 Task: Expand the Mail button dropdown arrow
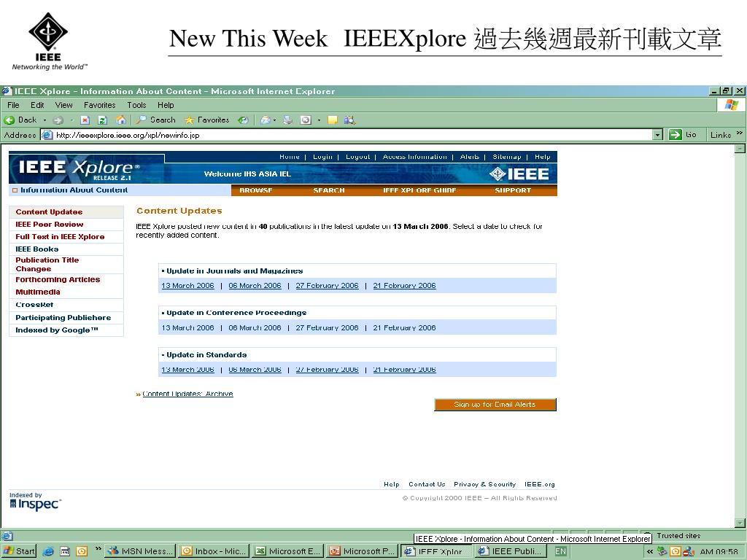click(x=275, y=120)
